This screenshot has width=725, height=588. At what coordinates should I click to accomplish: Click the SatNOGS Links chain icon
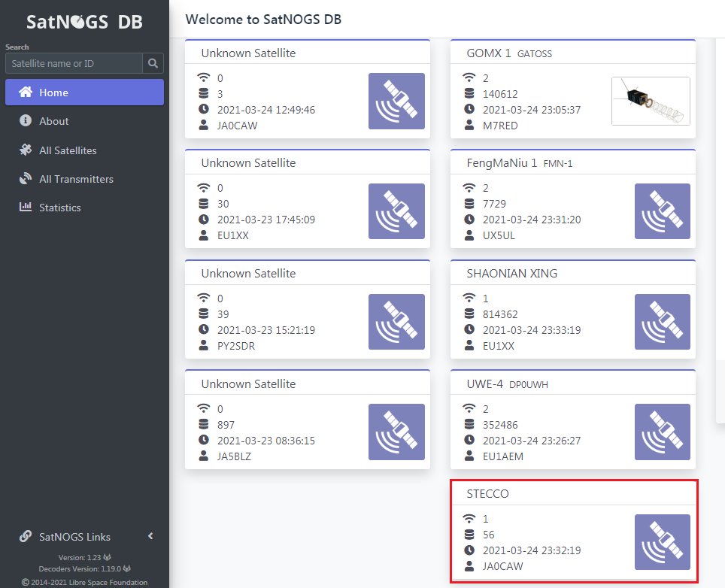point(26,536)
